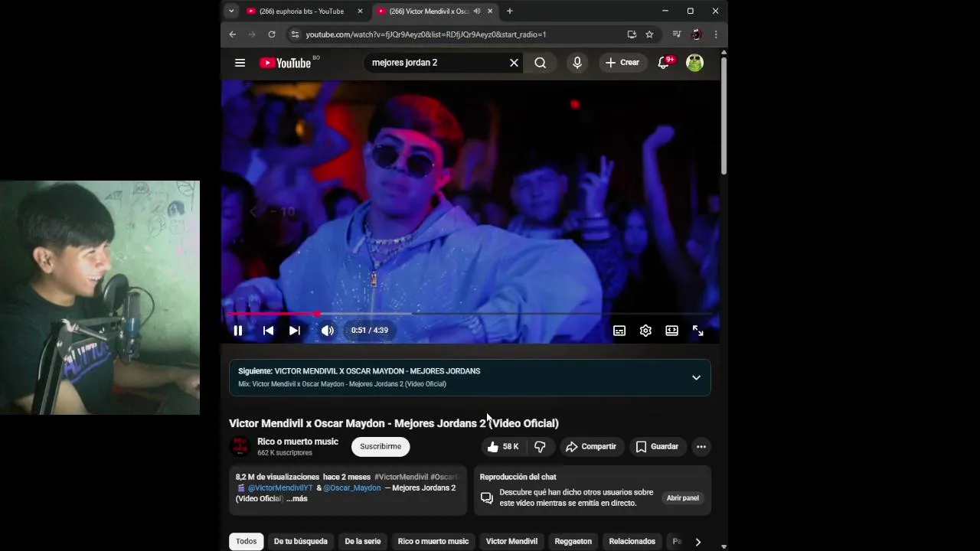The width and height of the screenshot is (980, 551).
Task: Install app icon in address bar
Action: click(x=632, y=34)
